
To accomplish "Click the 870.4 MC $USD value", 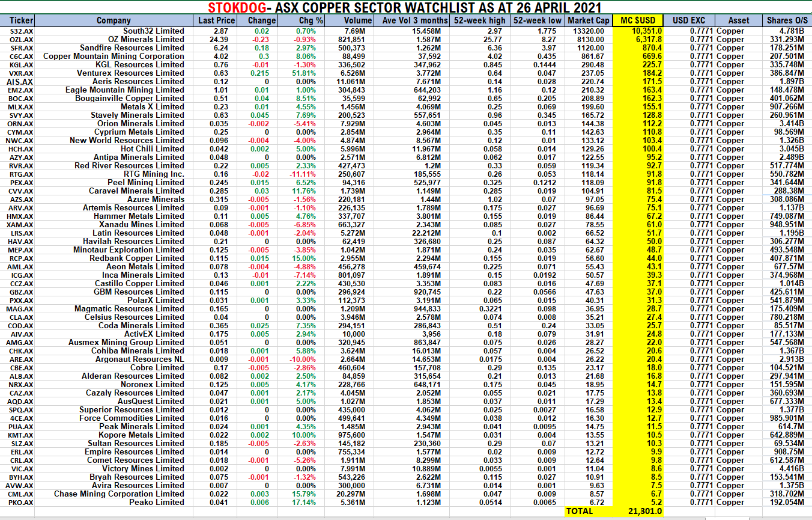I will (652, 47).
